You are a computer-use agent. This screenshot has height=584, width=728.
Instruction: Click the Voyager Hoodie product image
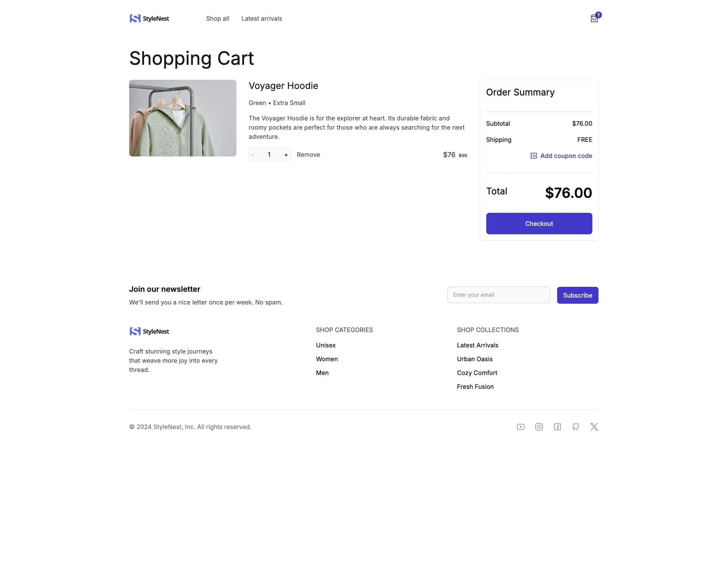click(182, 118)
